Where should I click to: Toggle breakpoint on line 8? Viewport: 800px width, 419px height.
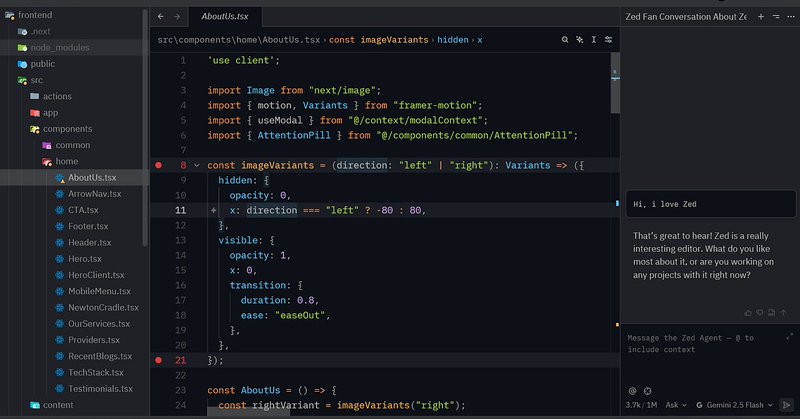click(x=159, y=165)
